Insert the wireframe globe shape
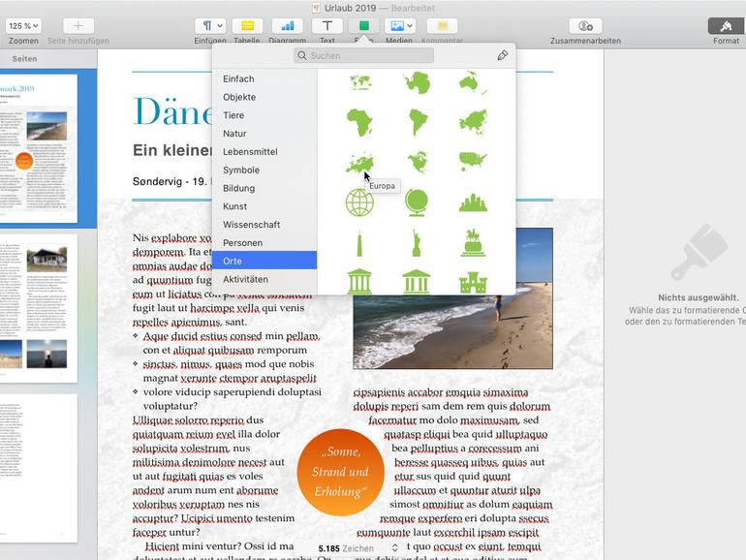This screenshot has height=560, width=746. pos(359,202)
